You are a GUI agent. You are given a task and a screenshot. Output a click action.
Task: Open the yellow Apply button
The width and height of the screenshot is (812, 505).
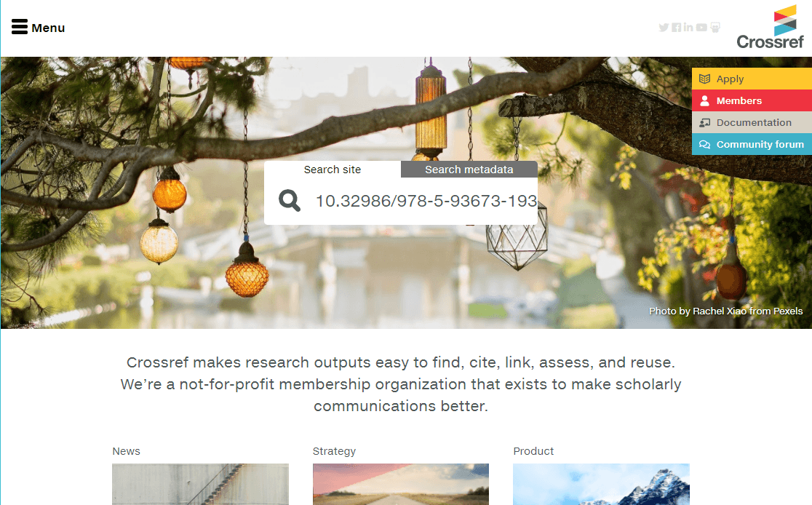tap(752, 79)
